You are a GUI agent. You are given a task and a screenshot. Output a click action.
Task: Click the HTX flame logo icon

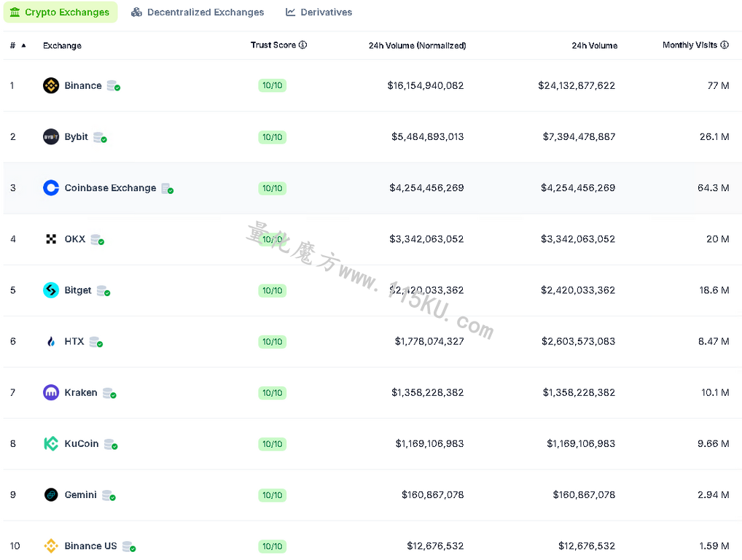51,341
